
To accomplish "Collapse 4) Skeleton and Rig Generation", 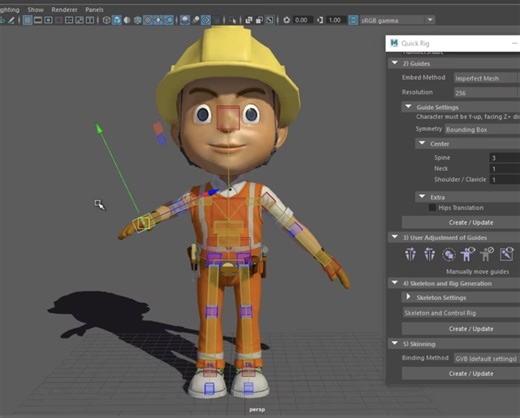I will pyautogui.click(x=395, y=283).
